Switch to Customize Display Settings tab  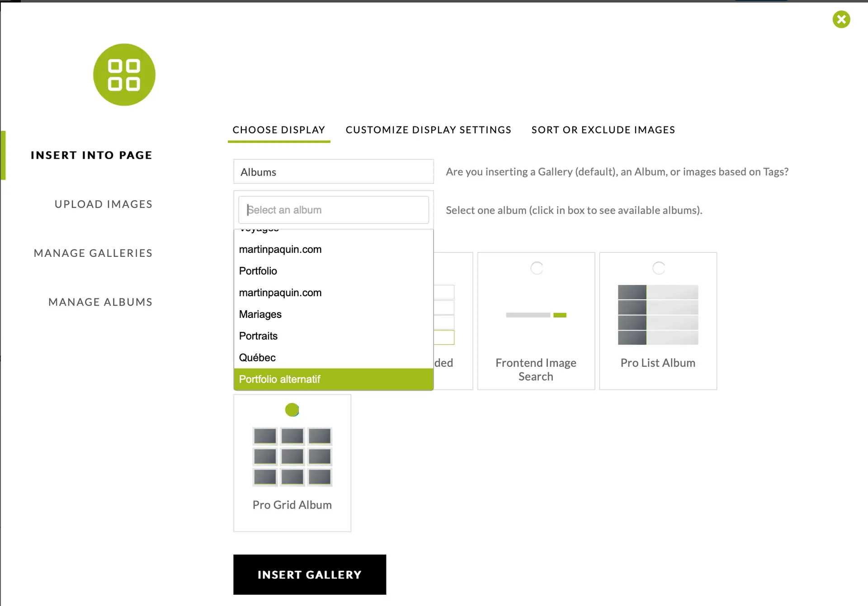(x=428, y=130)
